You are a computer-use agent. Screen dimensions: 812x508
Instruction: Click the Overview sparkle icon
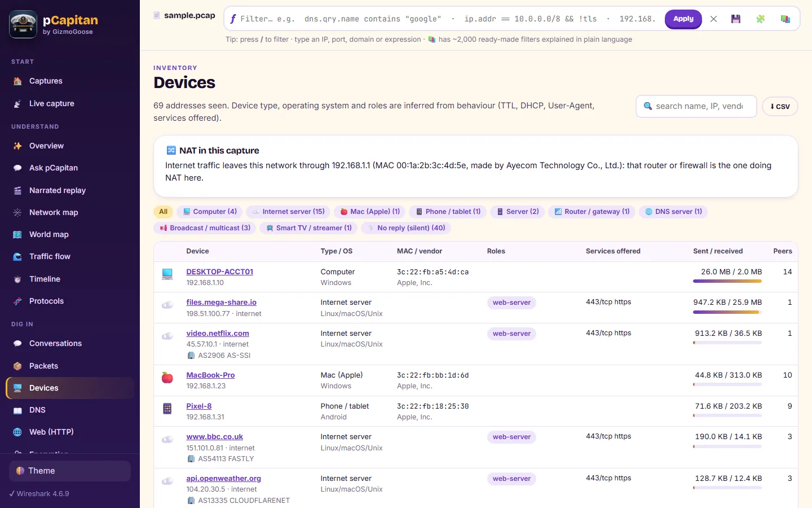17,146
